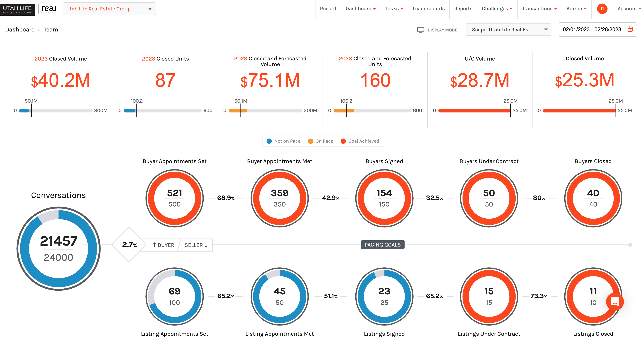Screen dimensions: 644x340
Task: Click the Utah Life Real Estate Group logo
Action: [x=18, y=9]
